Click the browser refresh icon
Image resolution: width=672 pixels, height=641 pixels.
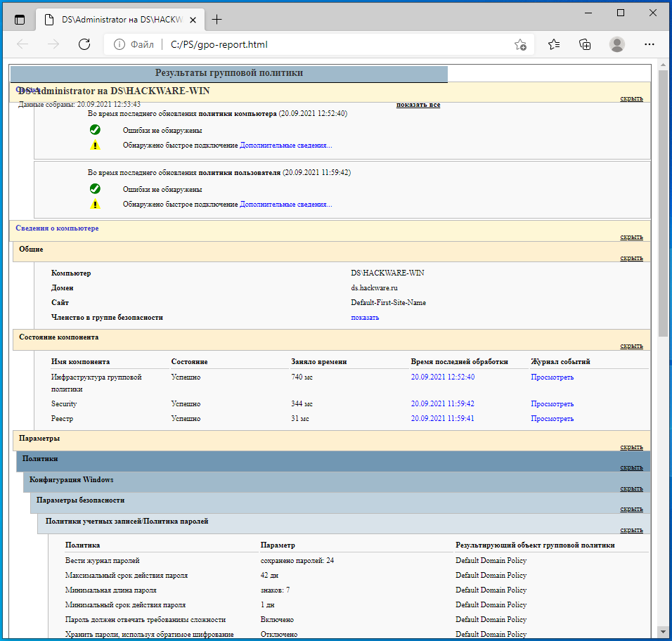click(x=84, y=44)
